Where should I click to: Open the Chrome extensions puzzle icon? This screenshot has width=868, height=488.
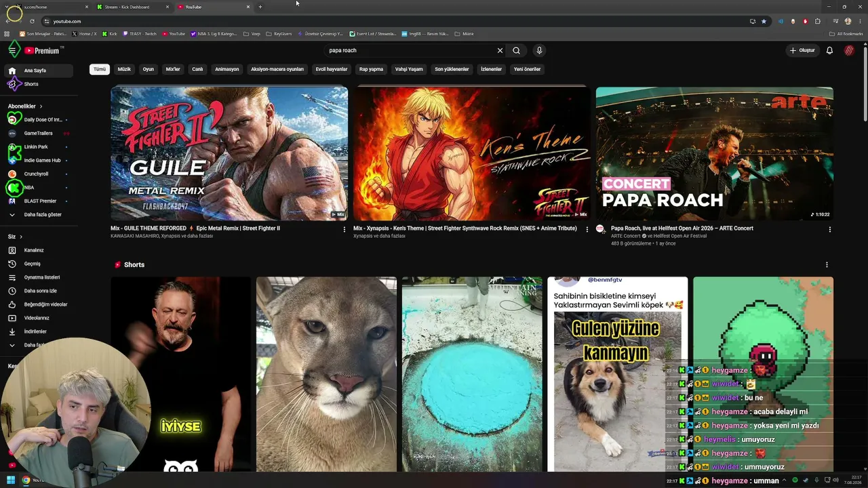(818, 21)
